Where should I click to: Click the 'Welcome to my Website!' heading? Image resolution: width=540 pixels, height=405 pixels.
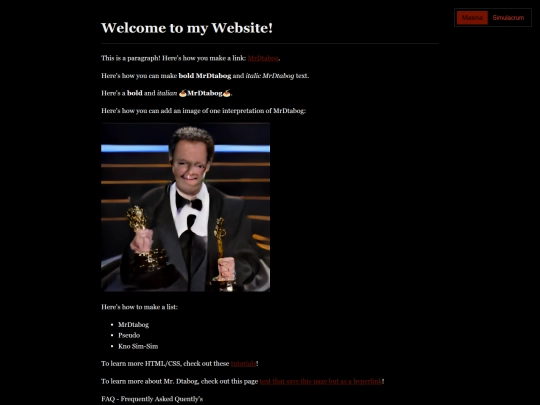pos(187,28)
